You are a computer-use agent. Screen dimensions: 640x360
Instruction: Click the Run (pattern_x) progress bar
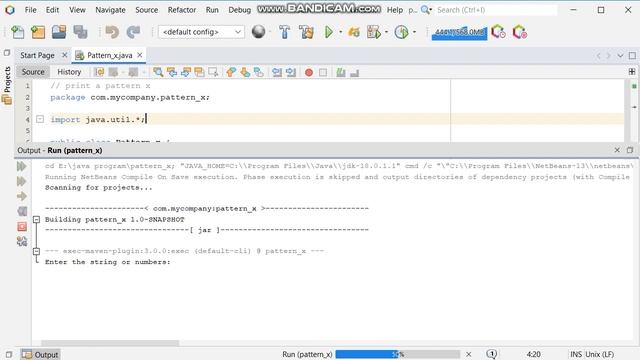pos(398,354)
